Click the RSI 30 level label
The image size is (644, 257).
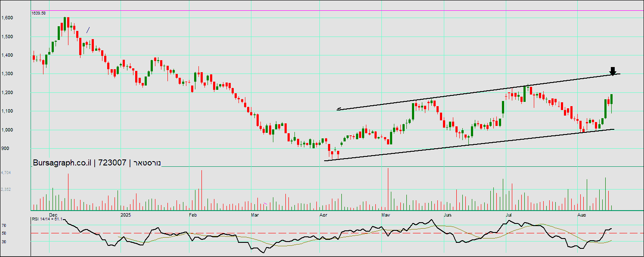[x=4, y=242]
